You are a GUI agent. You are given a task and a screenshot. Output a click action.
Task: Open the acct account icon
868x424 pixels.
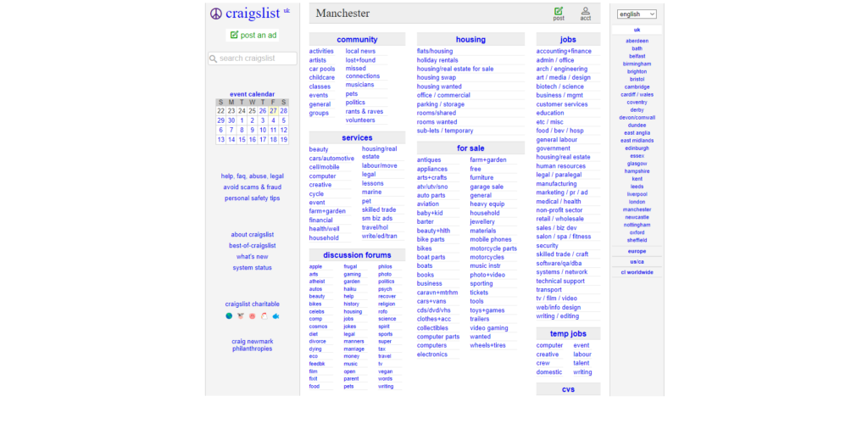coord(586,12)
